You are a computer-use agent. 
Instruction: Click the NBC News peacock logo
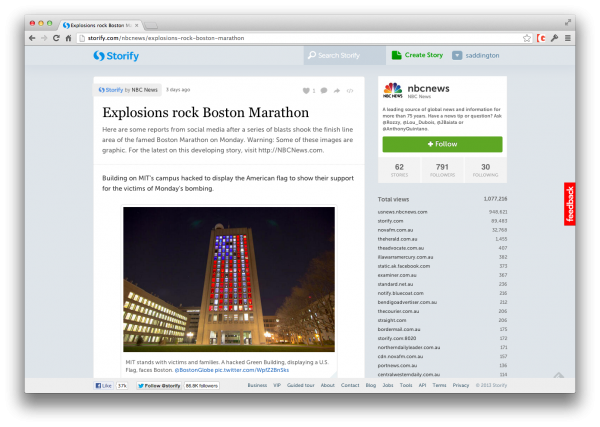click(x=393, y=90)
